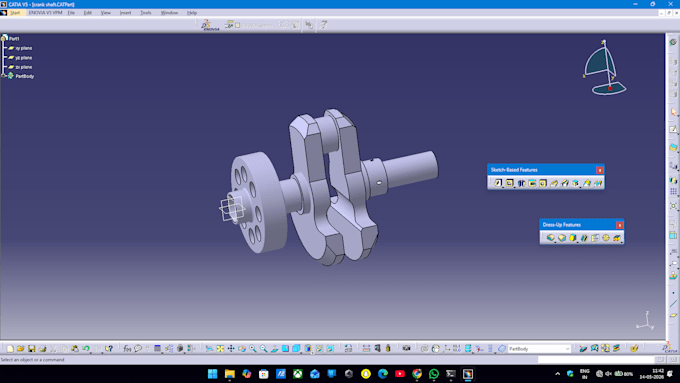The image size is (680, 383).
Task: Select the Shaft tool in Sketch-Based Features
Action: pos(521,183)
